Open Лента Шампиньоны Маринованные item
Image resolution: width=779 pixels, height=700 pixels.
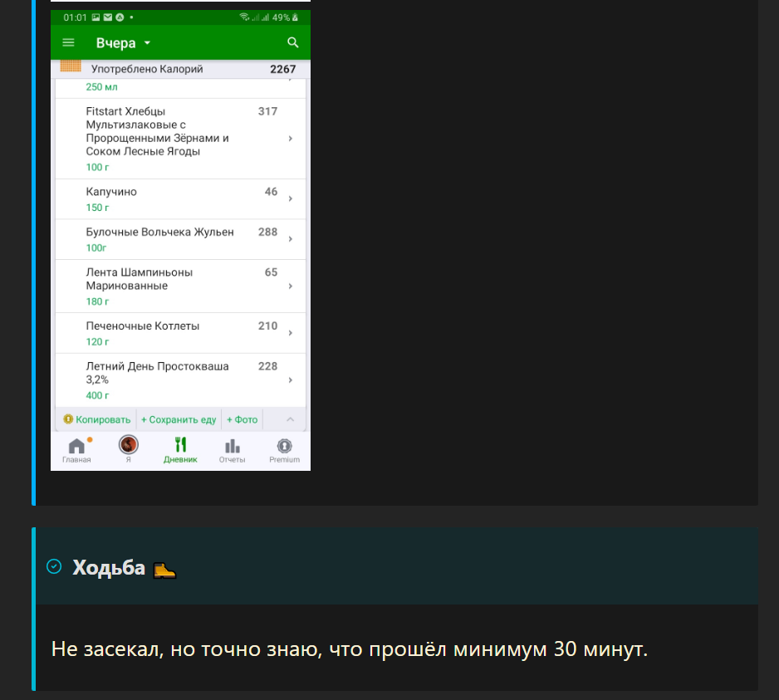pos(180,286)
